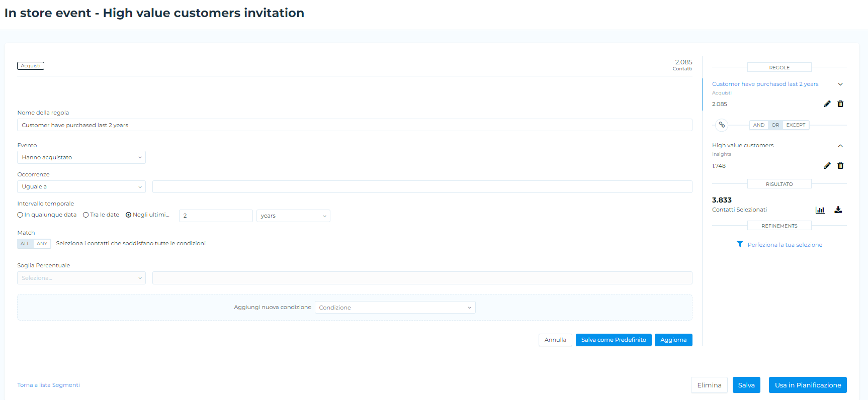This screenshot has height=400, width=868.
Task: Select the 'Negli ultimi...' radio option
Action: (x=128, y=215)
